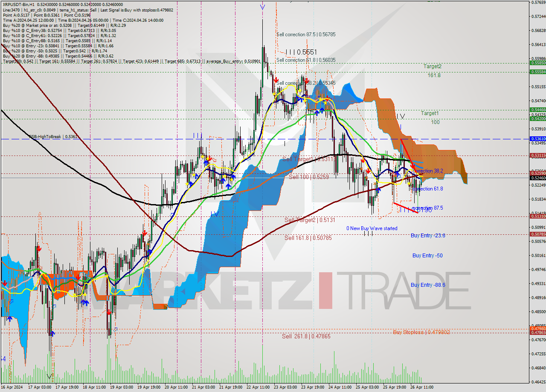Click the 'Sell correction 38.2 | 0.55345' label
This screenshot has height=392, width=546.
click(306, 83)
